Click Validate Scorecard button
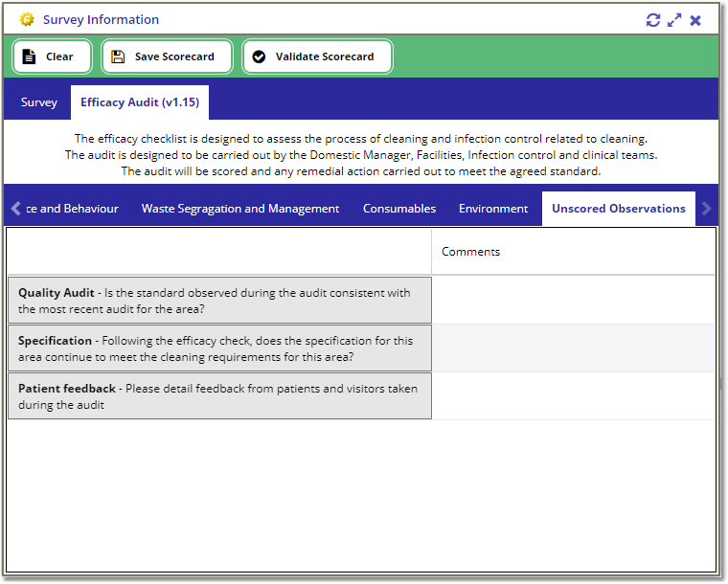 tap(317, 56)
